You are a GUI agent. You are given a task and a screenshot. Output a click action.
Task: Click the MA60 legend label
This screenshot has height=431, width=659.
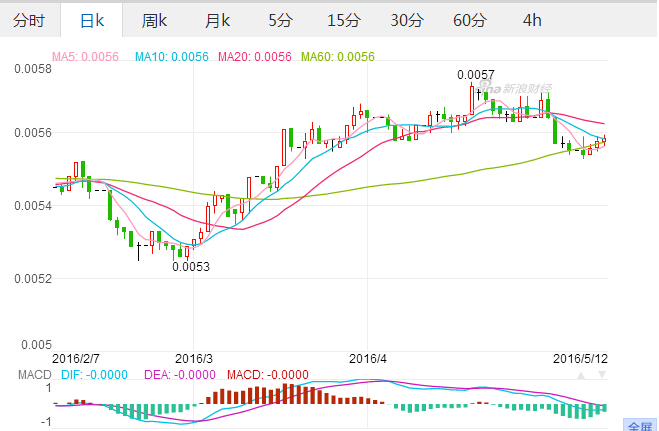[x=337, y=57]
